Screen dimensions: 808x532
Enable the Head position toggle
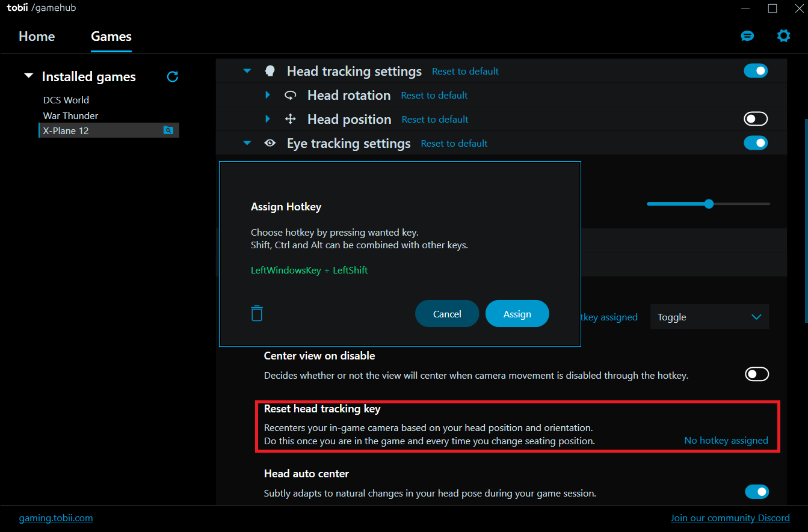click(x=756, y=119)
